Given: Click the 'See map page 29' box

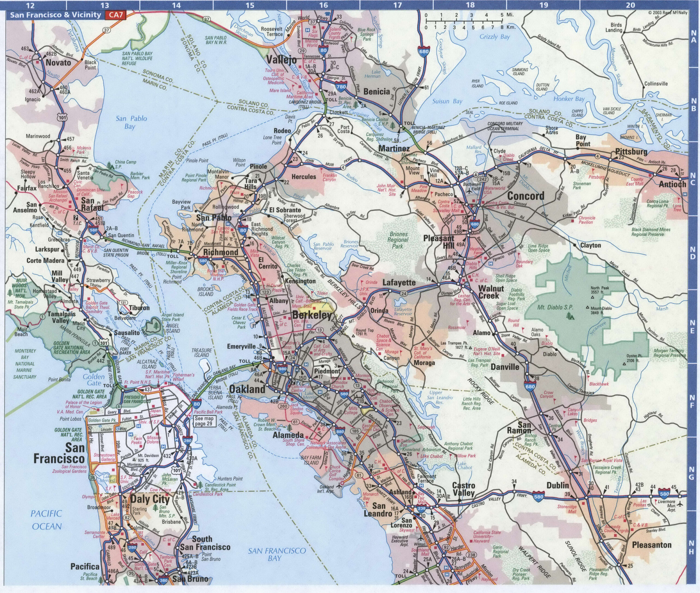Looking at the screenshot, I should pos(204,421).
